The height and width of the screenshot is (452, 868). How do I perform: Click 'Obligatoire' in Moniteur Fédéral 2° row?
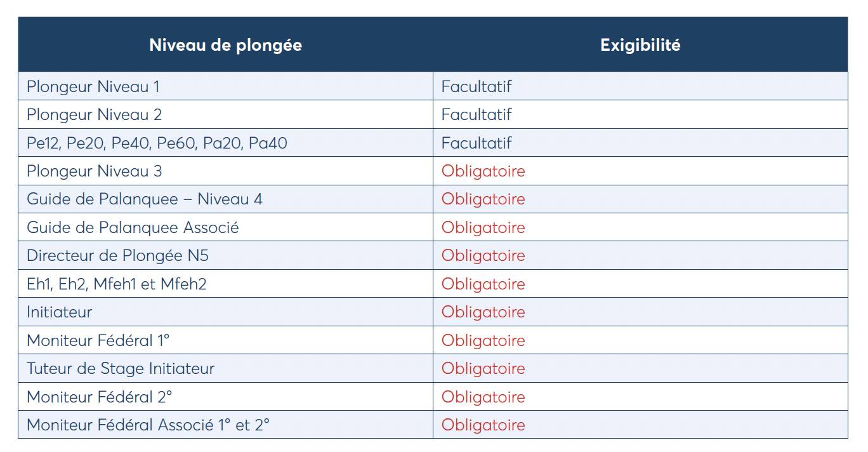pyautogui.click(x=483, y=397)
